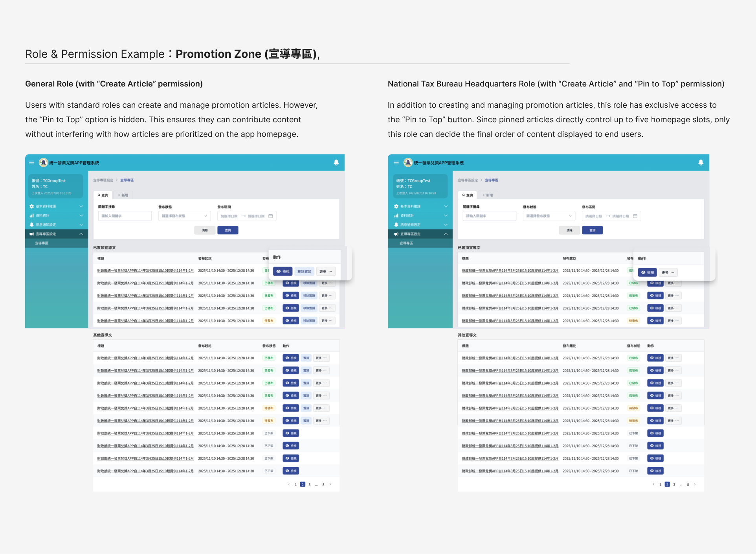756x554 pixels.
Task: Click hamburger menu icon in left General Role screenshot
Action: pos(32,162)
